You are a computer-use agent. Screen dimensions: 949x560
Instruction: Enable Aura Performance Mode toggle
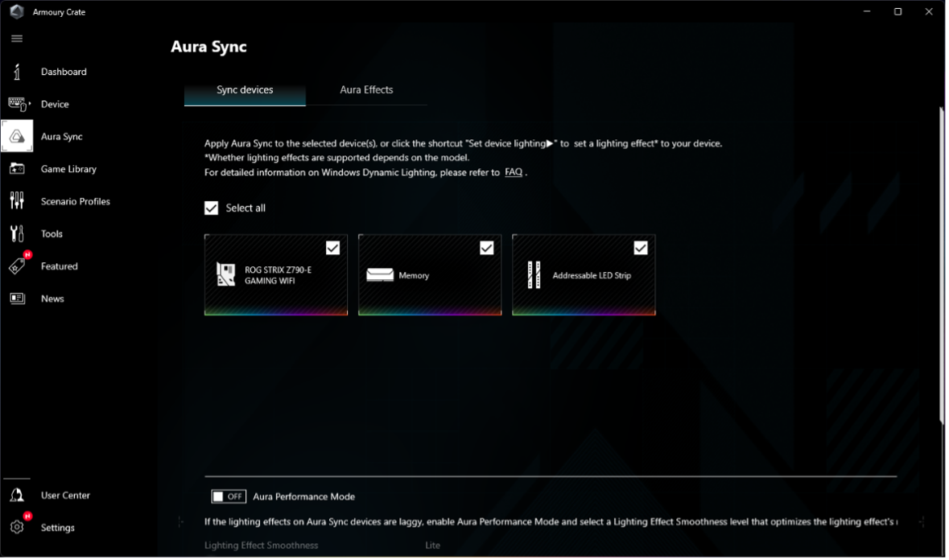pyautogui.click(x=229, y=496)
